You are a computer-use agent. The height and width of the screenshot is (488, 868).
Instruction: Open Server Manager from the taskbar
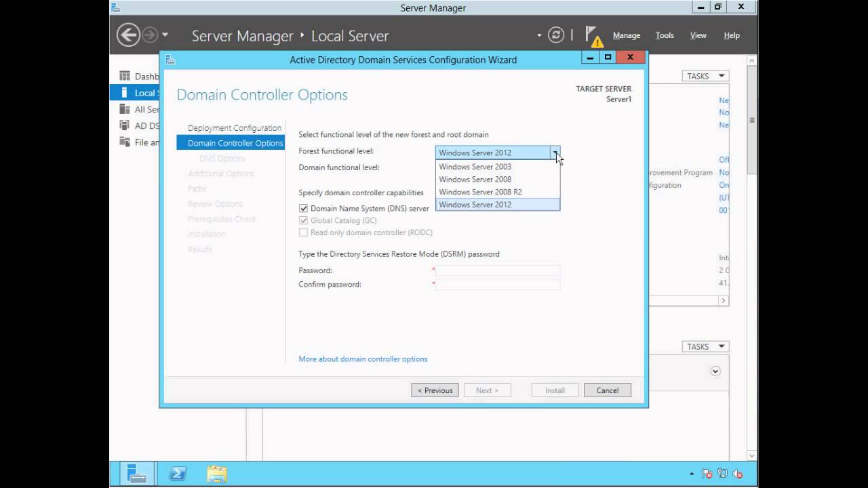137,473
